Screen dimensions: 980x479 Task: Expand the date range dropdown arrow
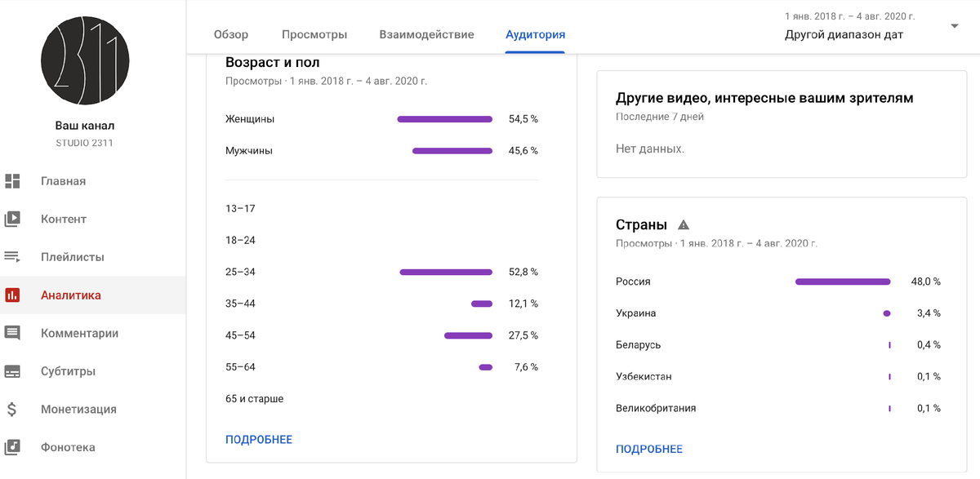tap(954, 26)
